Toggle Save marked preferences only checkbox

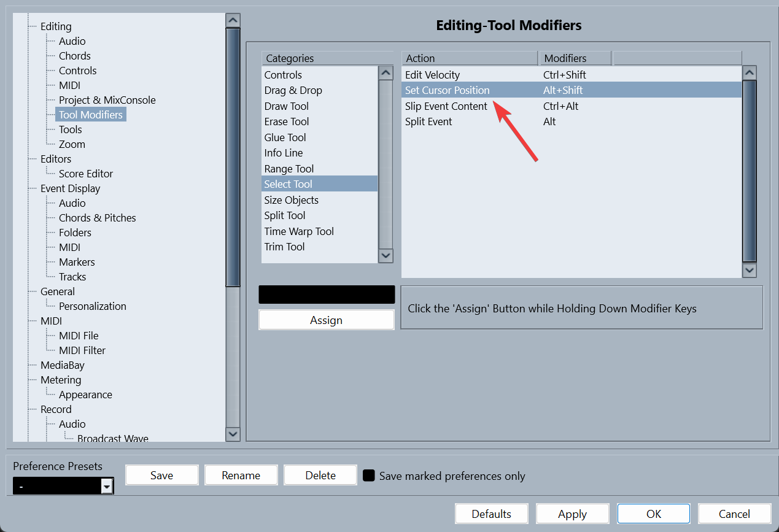coord(369,476)
